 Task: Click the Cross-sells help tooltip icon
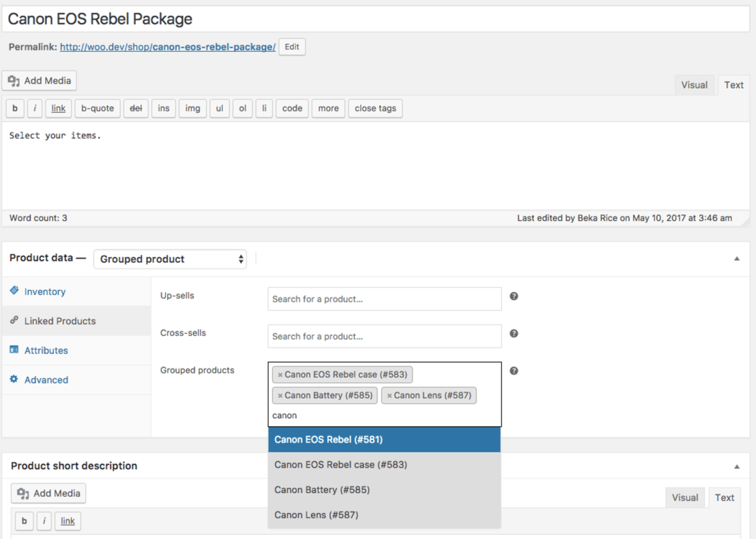[x=513, y=334]
